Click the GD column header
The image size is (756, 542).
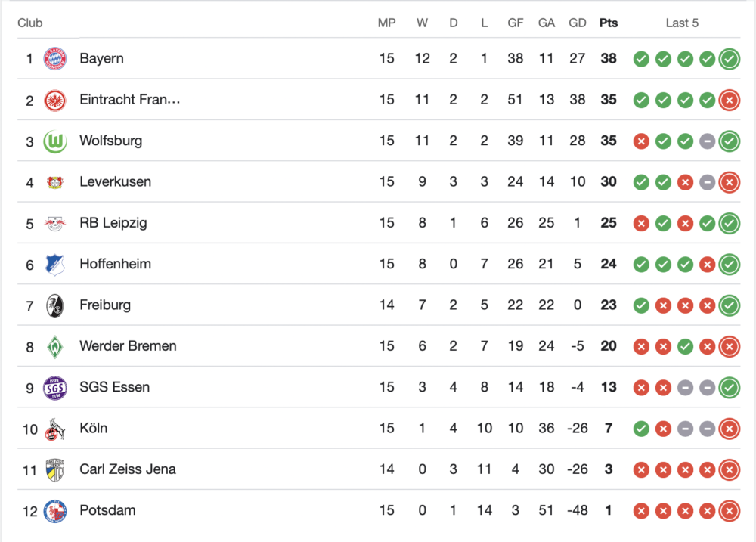pos(577,23)
